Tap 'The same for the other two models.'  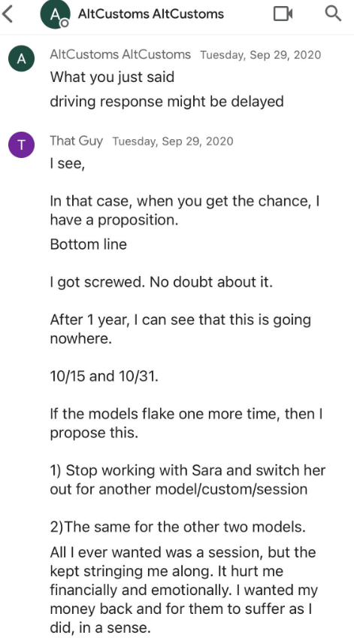pyautogui.click(x=177, y=527)
